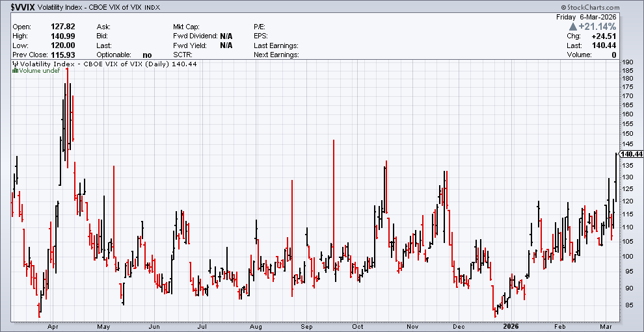Click the Jul label on time axis
Image resolution: width=644 pixels, height=332 pixels.
pyautogui.click(x=202, y=327)
